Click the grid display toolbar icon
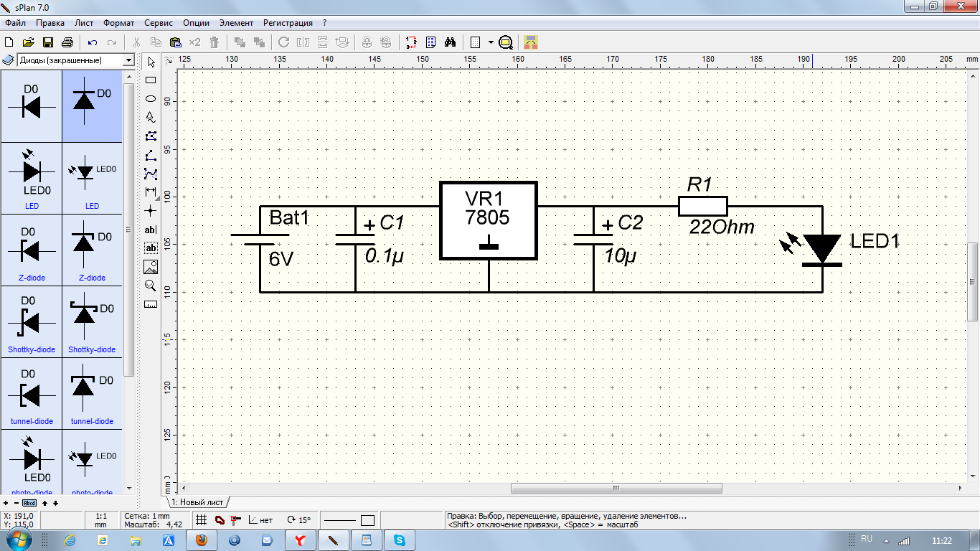 tap(476, 42)
